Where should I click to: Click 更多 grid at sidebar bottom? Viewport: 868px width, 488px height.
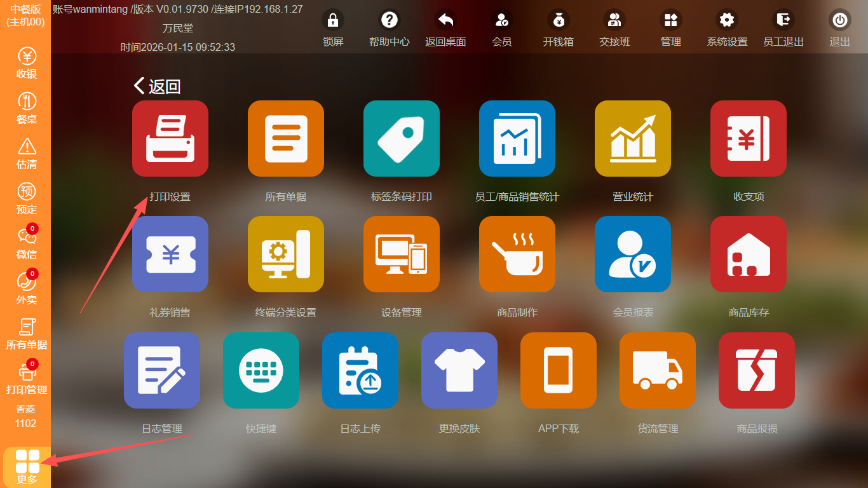[27, 467]
